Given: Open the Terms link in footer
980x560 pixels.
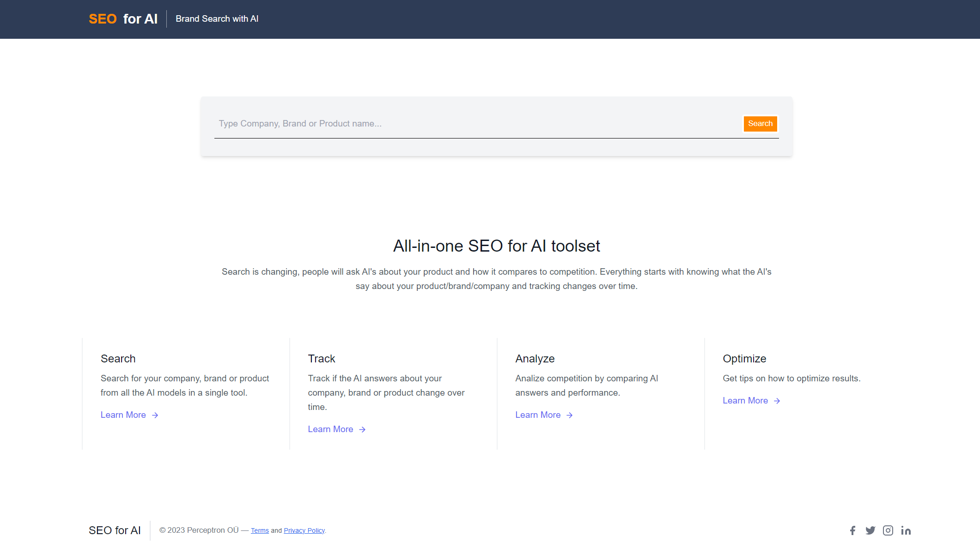Looking at the screenshot, I should tap(260, 530).
